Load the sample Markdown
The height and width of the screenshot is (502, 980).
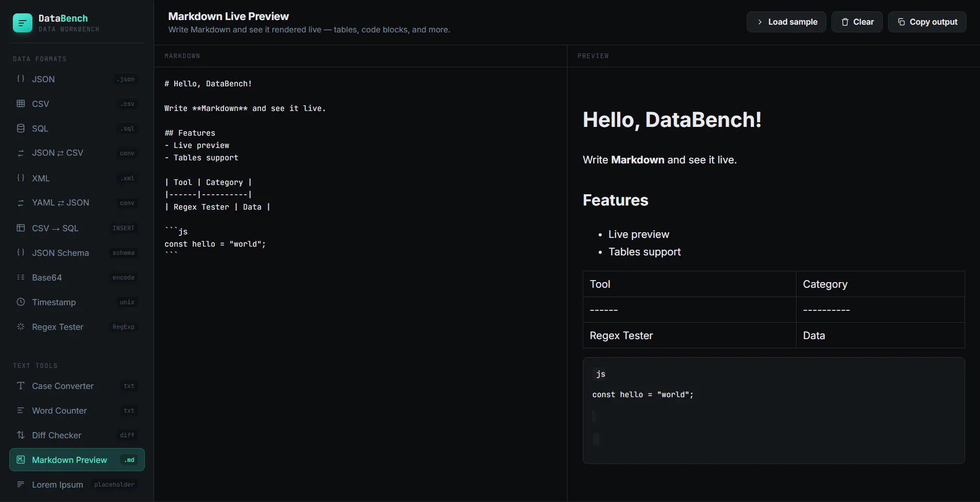[x=786, y=22]
